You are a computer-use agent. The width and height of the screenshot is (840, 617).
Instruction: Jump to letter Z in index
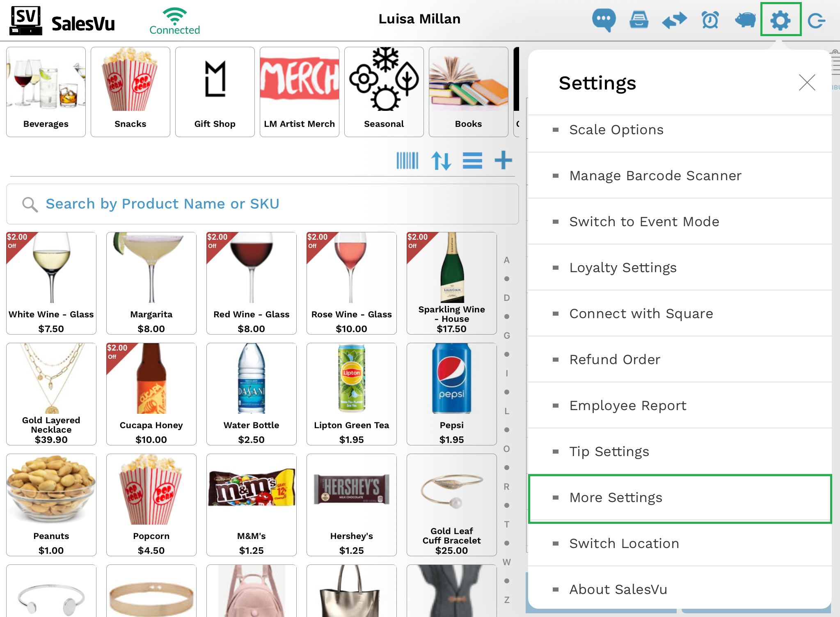tap(507, 600)
